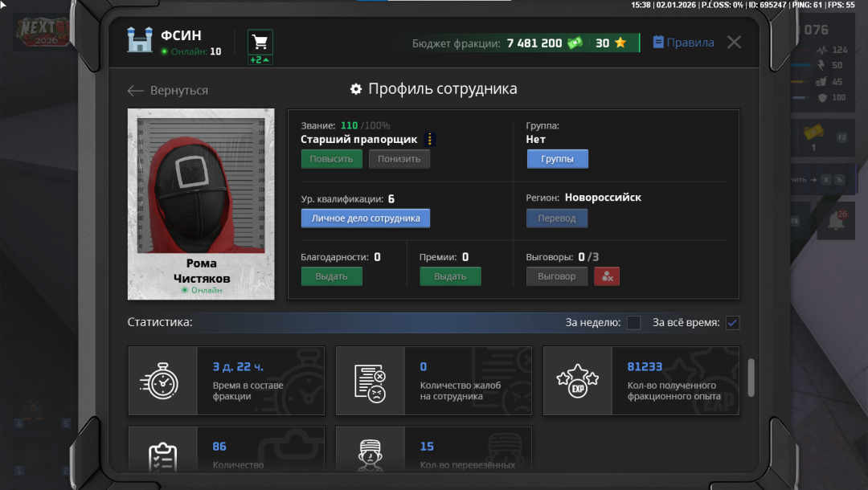The image size is (868, 490).
Task: Click Понизить to demote the employee
Action: click(x=399, y=159)
